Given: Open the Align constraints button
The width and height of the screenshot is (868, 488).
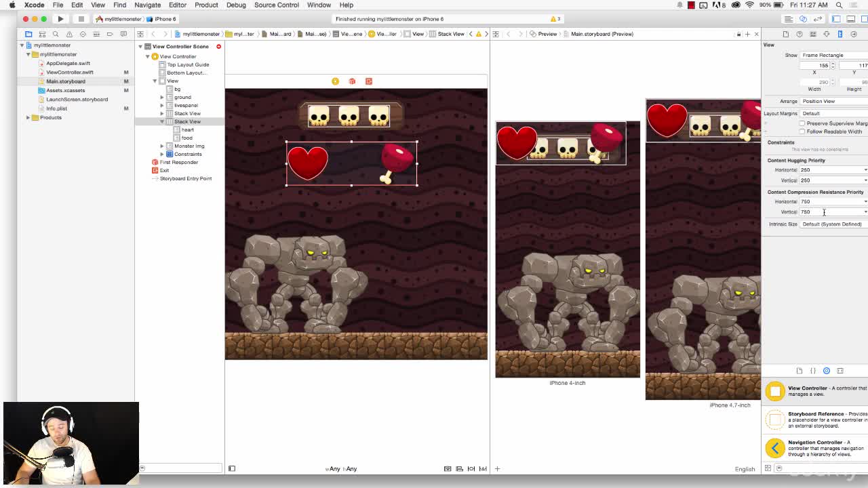Looking at the screenshot, I should pos(459,469).
